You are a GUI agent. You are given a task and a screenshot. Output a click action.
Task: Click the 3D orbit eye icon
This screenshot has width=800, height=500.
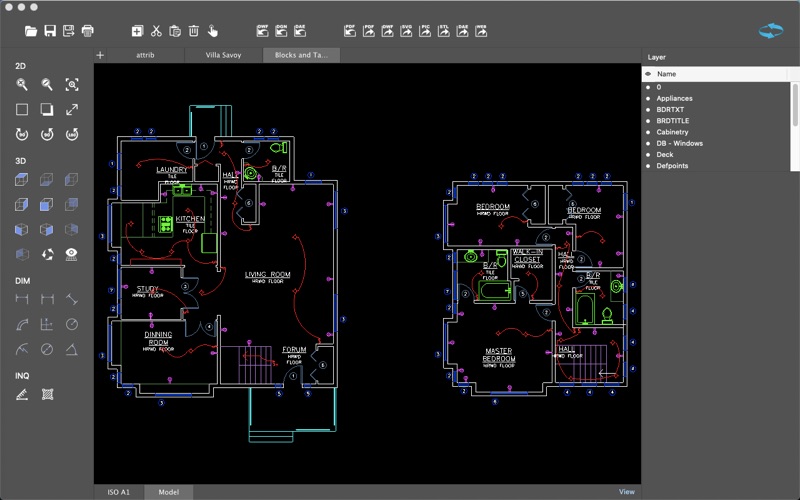tap(72, 254)
